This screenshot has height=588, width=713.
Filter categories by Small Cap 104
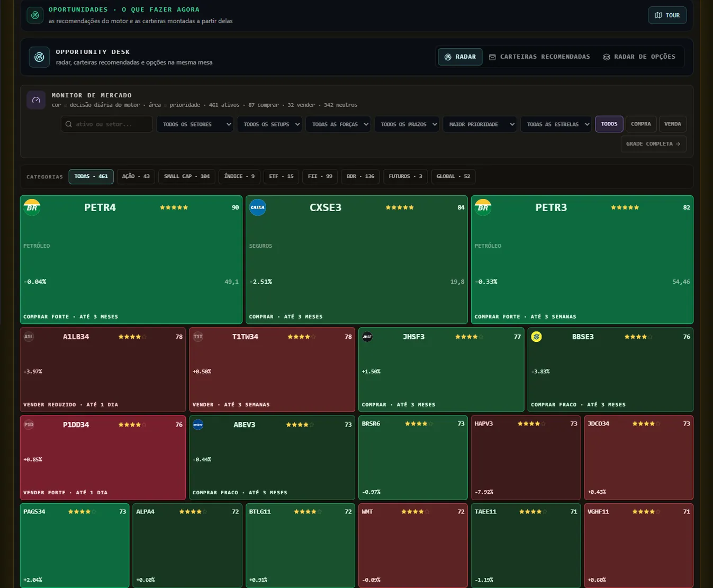click(187, 176)
